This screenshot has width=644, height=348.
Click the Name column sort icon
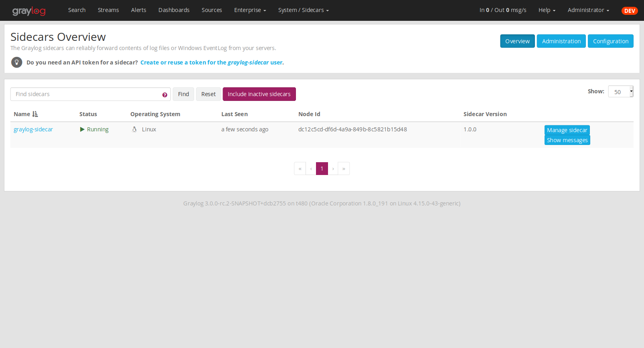pos(35,114)
